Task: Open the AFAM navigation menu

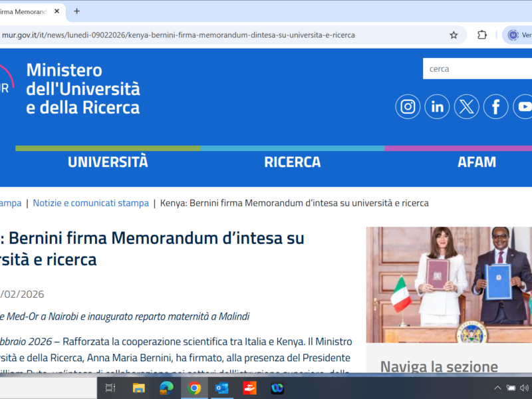Action: click(x=477, y=161)
